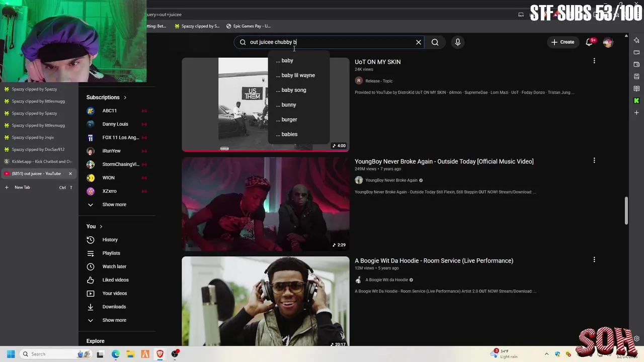
Task: Open History from the sidebar
Action: (x=117, y=240)
